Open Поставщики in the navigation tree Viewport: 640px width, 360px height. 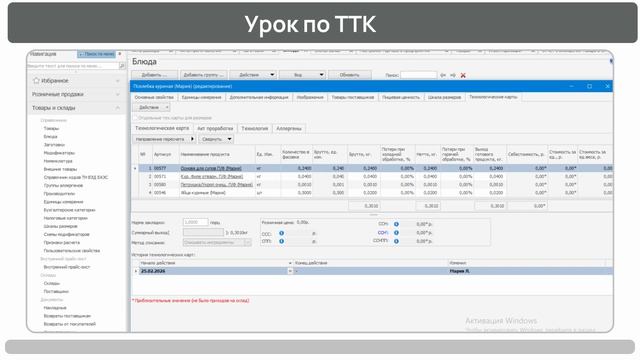(x=56, y=291)
